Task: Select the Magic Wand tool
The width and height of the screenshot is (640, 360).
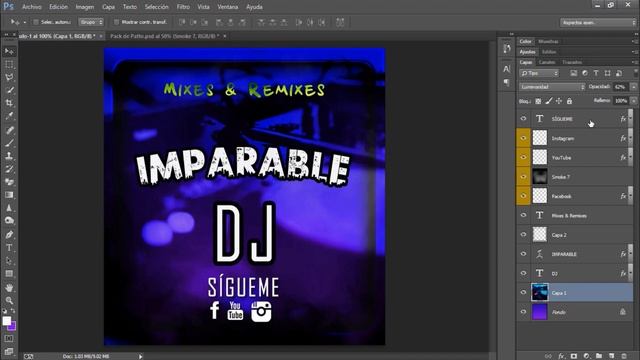Action: [9, 90]
